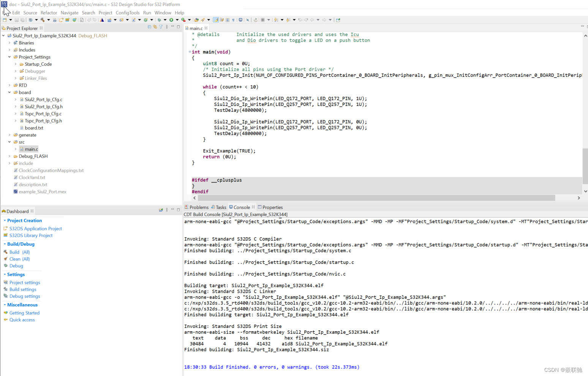
Task: Switch to the Problems tab
Action: click(196, 207)
